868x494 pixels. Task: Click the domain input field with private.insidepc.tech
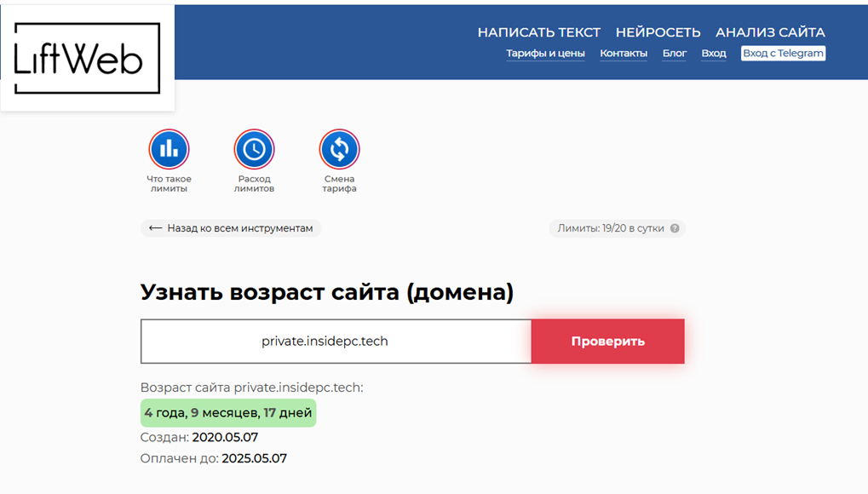point(336,342)
